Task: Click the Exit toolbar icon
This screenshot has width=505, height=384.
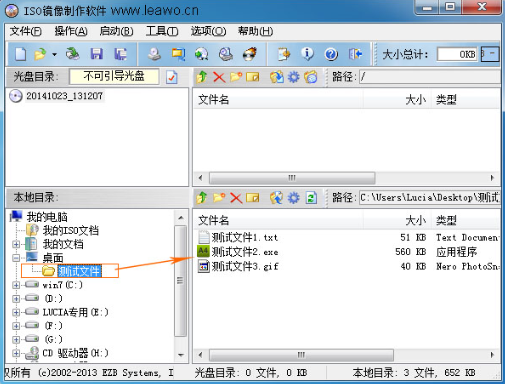Action: pyautogui.click(x=355, y=54)
